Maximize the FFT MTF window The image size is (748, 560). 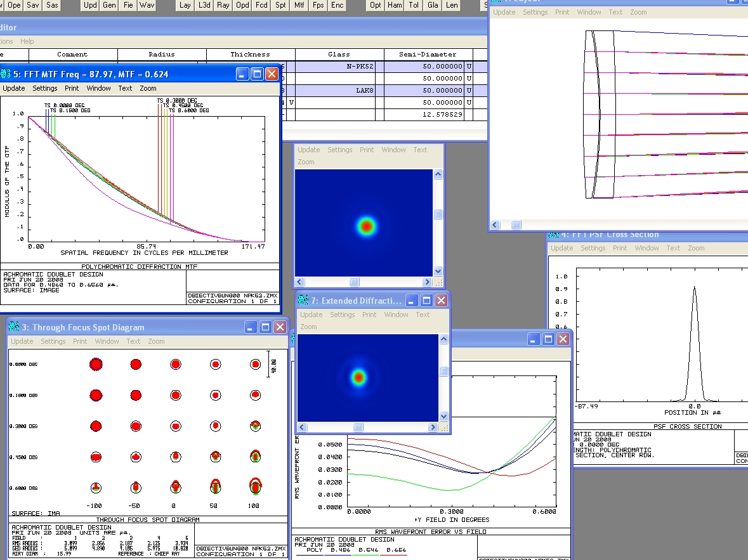point(257,74)
